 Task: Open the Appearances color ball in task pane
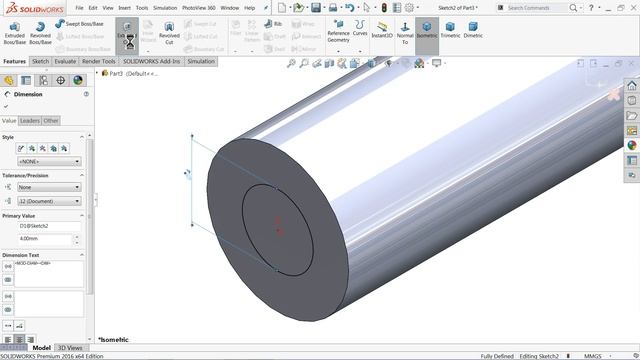click(632, 145)
